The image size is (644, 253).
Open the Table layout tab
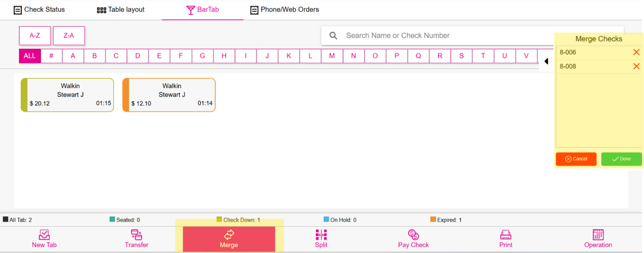coord(121,9)
